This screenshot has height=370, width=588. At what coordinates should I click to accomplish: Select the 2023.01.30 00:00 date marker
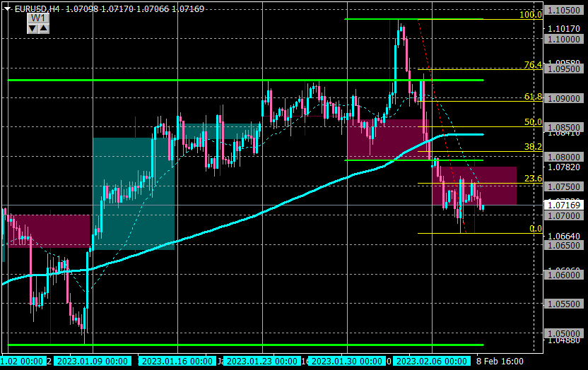point(346,361)
